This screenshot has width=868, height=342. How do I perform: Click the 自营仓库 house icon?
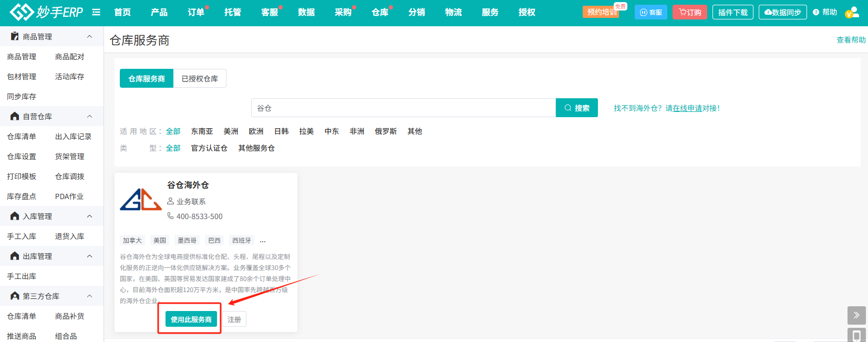point(15,116)
